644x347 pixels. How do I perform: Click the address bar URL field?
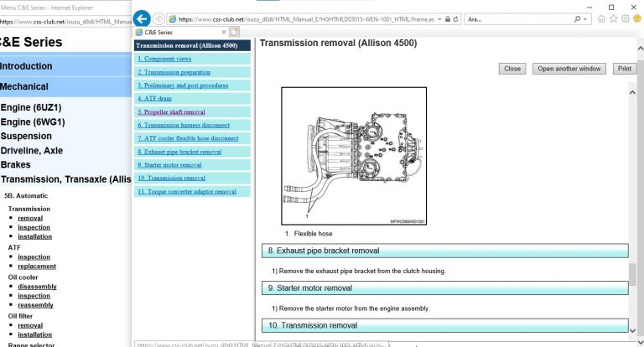tap(306, 19)
